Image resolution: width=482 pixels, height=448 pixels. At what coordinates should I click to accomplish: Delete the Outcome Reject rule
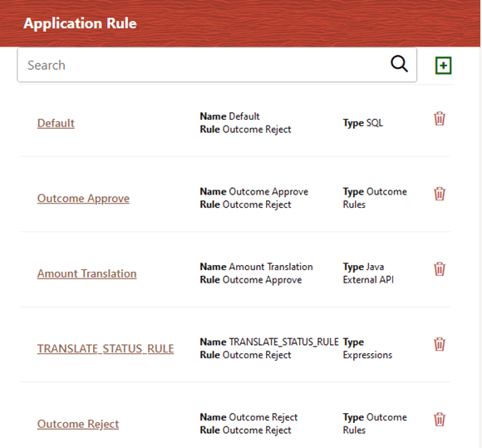tap(440, 419)
